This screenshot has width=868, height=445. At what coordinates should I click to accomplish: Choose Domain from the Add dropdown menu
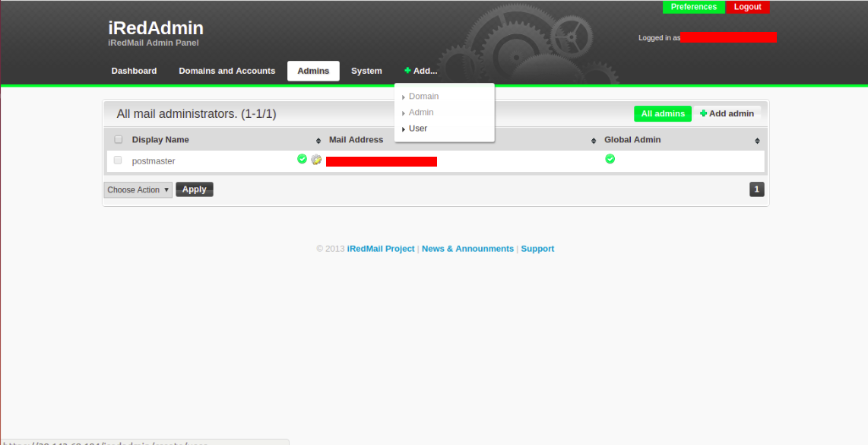[x=423, y=96]
